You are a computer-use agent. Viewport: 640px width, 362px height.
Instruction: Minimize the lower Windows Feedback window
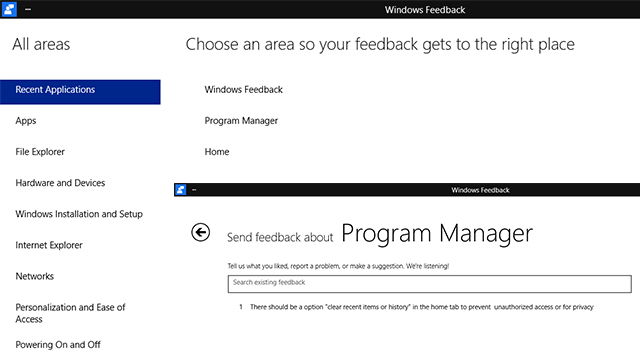coord(194,190)
